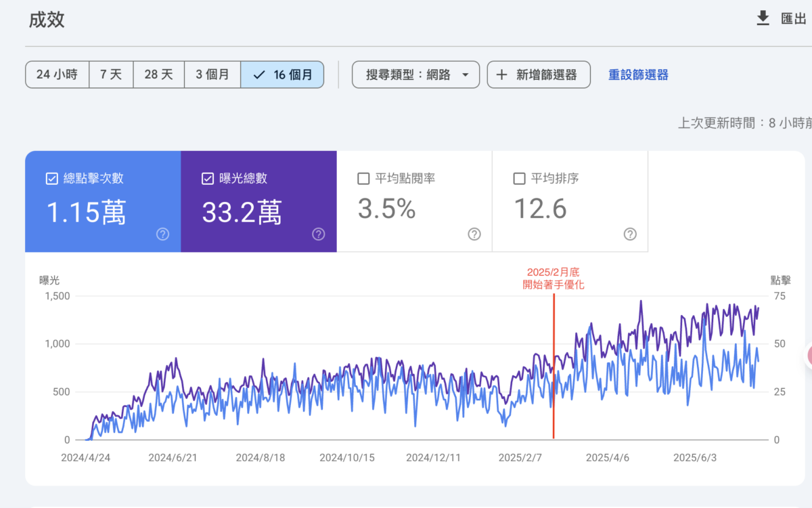
Task: Click the 2025/4/6 x-axis date label
Action: (x=608, y=458)
